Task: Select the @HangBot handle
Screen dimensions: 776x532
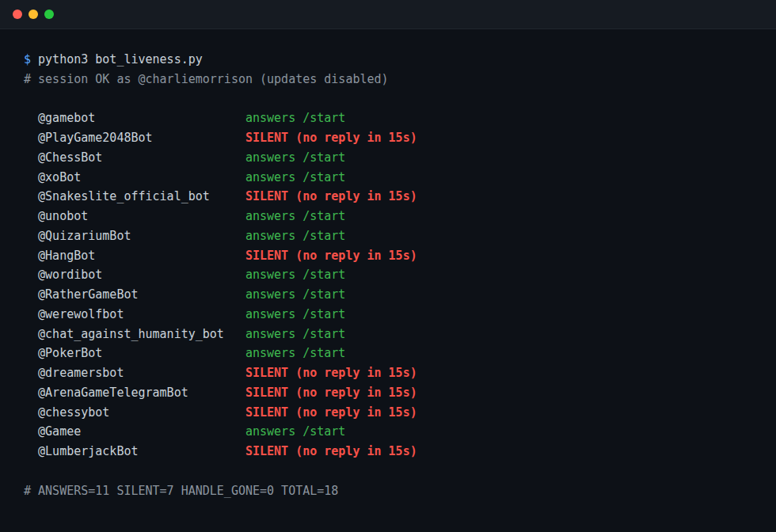Action: click(67, 256)
